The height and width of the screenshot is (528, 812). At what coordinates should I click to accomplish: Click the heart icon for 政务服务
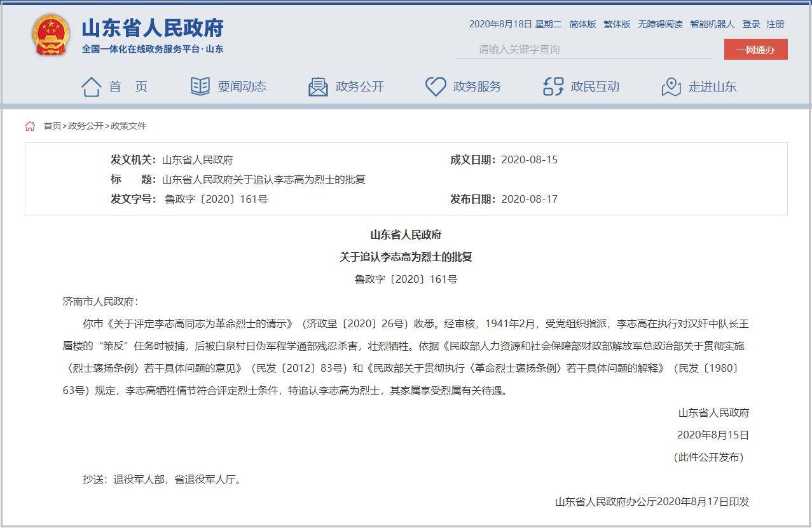[436, 87]
